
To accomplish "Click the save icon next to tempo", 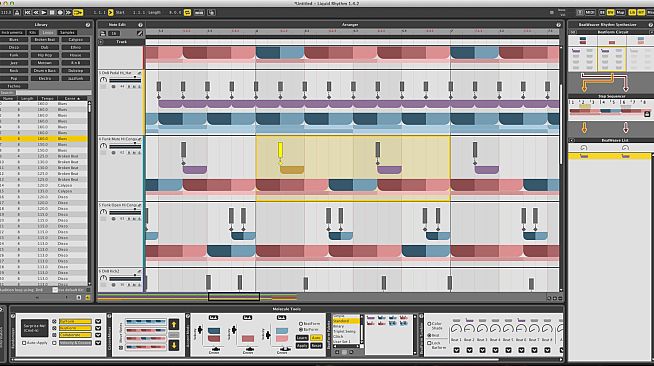I will click(x=17, y=13).
